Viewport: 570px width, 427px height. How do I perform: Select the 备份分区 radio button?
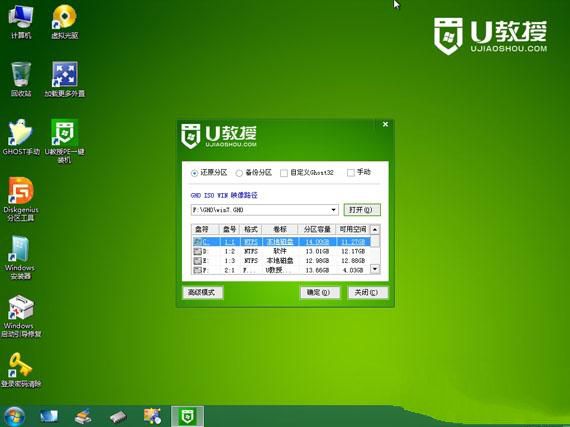[x=239, y=173]
